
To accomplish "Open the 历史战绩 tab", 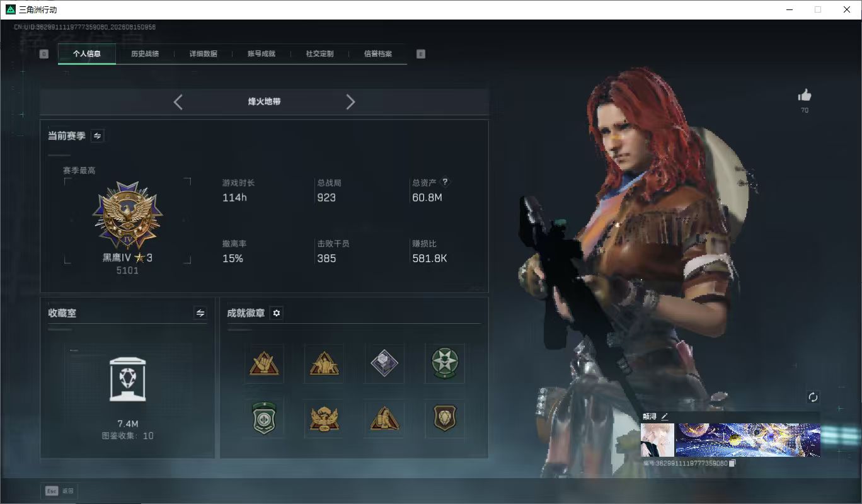I will tap(145, 54).
